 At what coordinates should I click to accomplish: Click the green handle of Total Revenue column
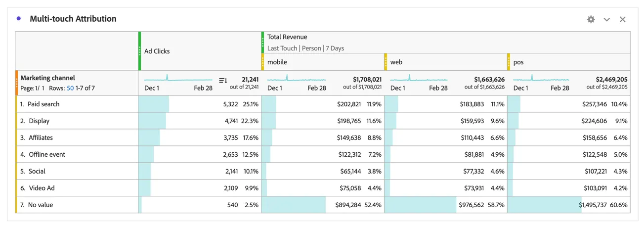[x=263, y=43]
